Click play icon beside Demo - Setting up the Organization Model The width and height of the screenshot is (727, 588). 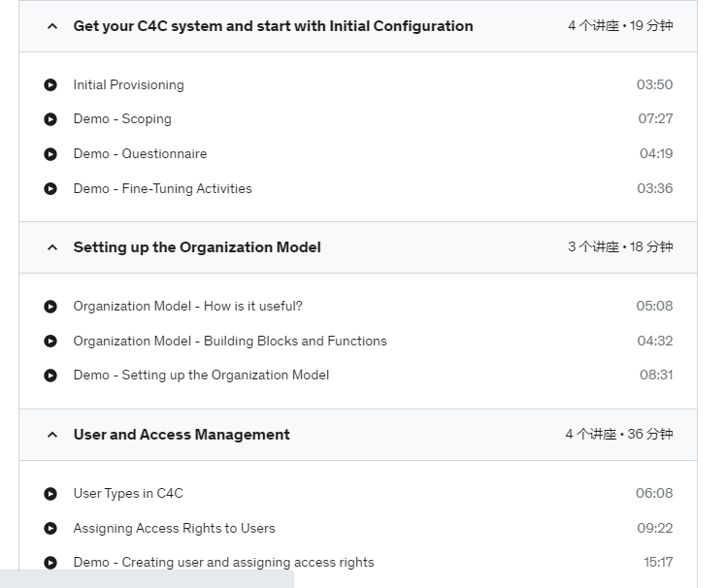pos(50,375)
